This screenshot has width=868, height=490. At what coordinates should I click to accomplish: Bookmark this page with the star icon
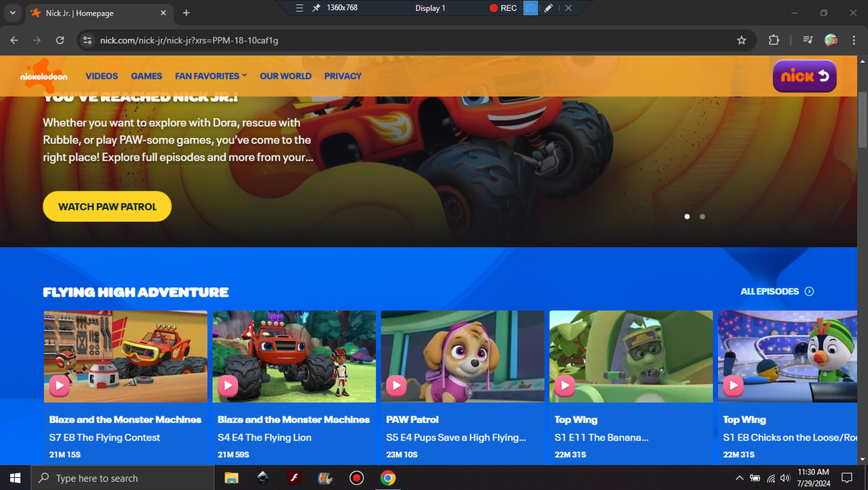(x=742, y=40)
